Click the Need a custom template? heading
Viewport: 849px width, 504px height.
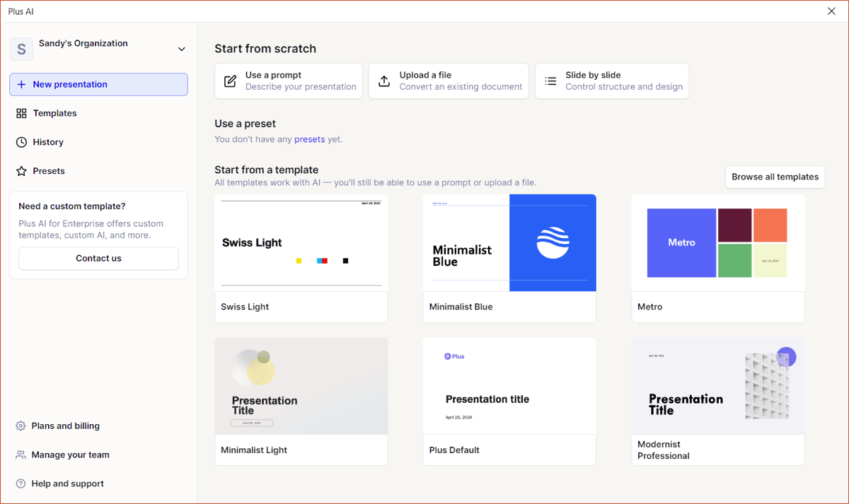72,206
